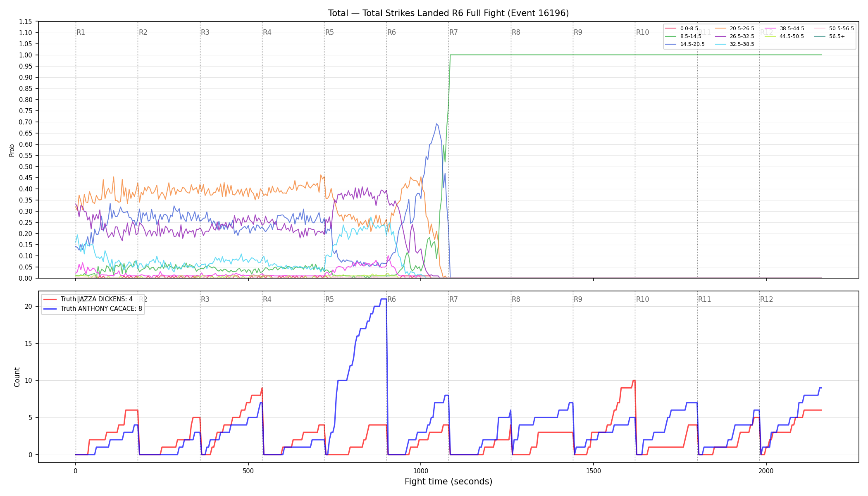Click the R1 round marker in the probability chart
This screenshot has height=496, width=868.
coord(81,32)
